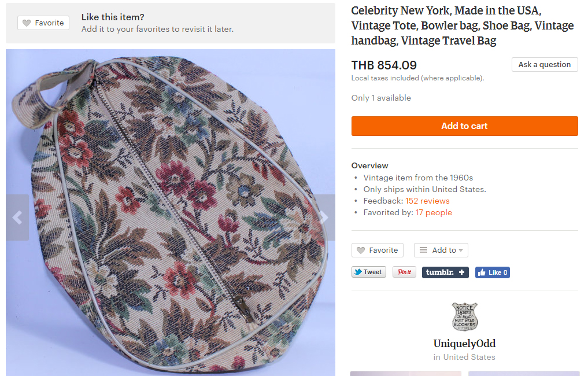Toggle Favorite below the overview section
The width and height of the screenshot is (588, 376).
coord(377,250)
